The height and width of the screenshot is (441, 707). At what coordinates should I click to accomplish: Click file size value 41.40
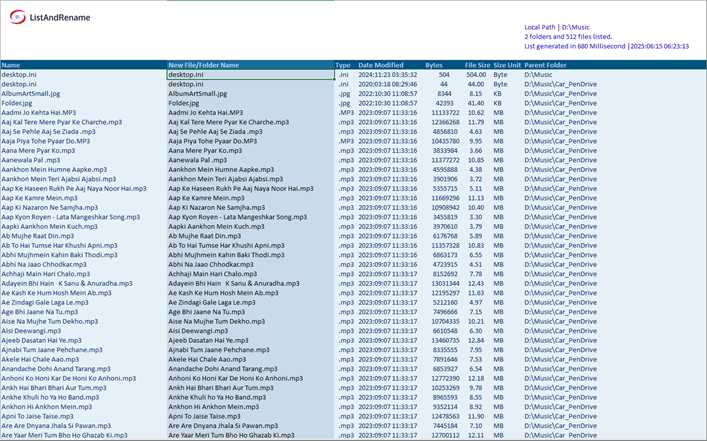point(477,103)
